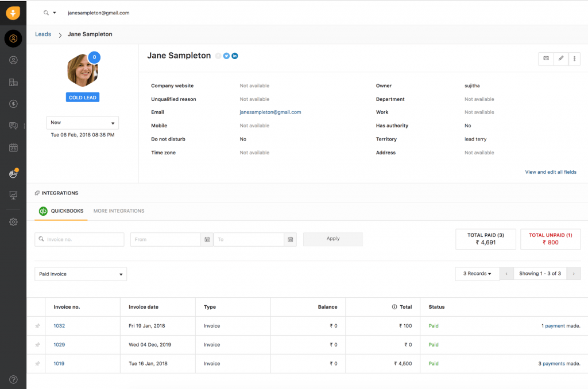Select the QUICKBOOKS integration tab
588x389 pixels.
tap(61, 211)
